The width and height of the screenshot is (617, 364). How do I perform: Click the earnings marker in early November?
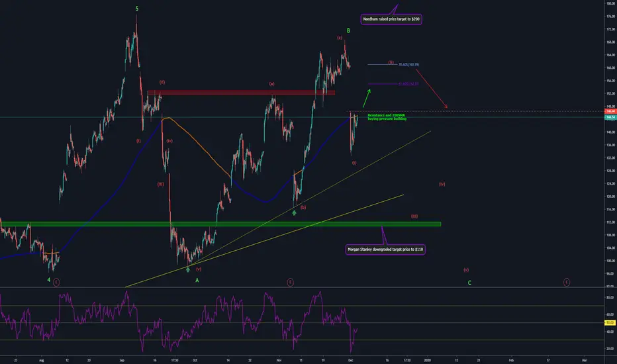point(290,282)
